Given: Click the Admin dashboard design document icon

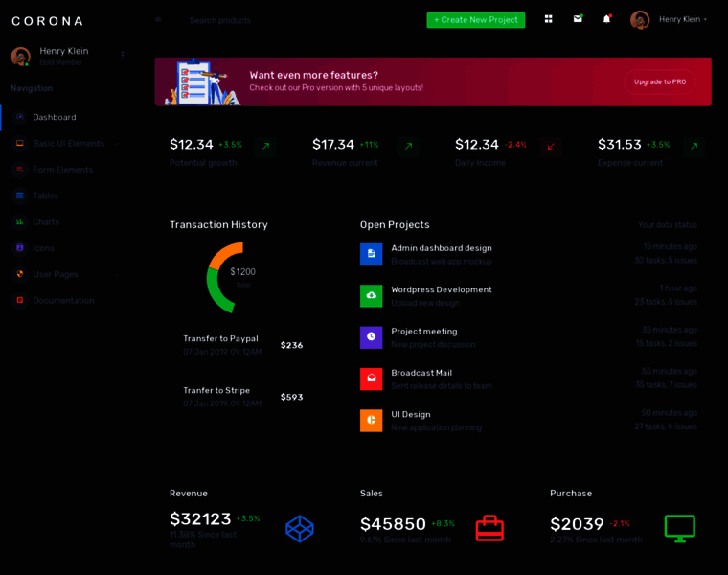Looking at the screenshot, I should (371, 254).
